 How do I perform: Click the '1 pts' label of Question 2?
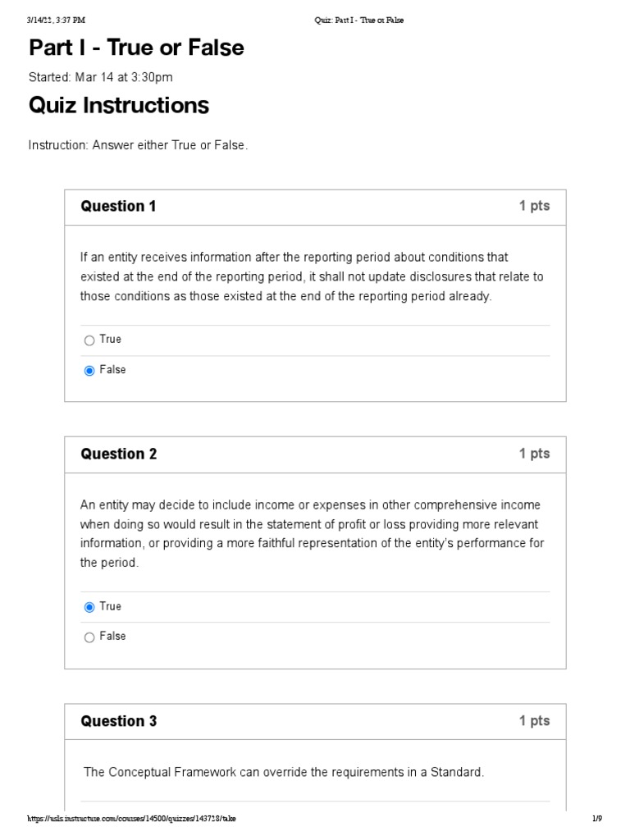point(534,454)
